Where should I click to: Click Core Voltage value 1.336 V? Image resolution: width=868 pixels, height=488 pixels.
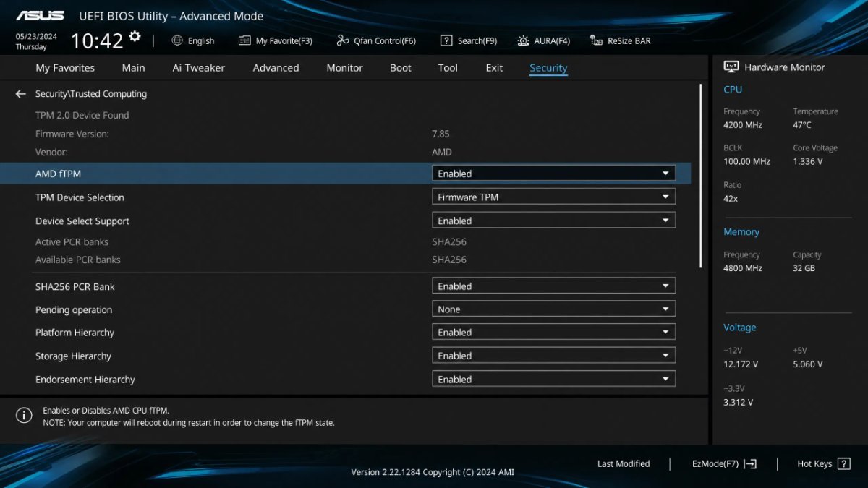807,161
